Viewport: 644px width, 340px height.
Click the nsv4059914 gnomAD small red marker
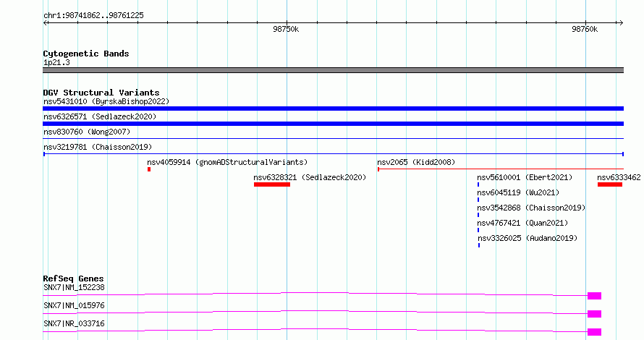pos(149,169)
